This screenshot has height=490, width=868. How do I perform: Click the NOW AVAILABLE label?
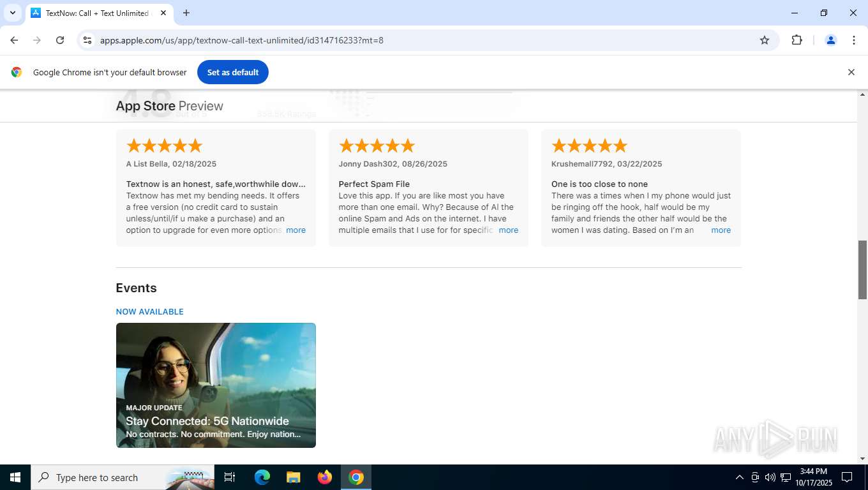pos(149,312)
